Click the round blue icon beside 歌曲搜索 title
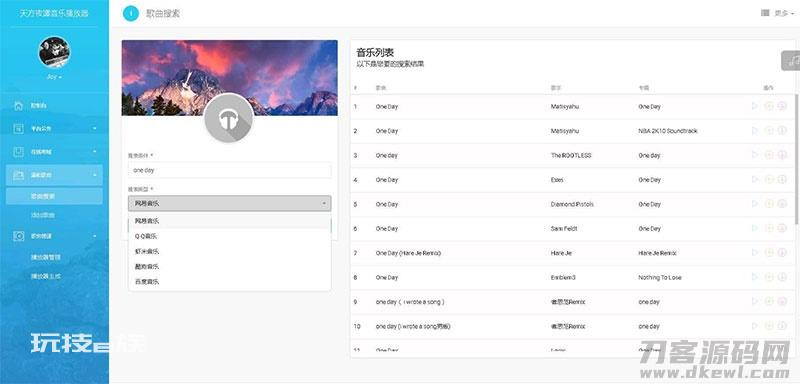The image size is (800, 384). pos(131,14)
